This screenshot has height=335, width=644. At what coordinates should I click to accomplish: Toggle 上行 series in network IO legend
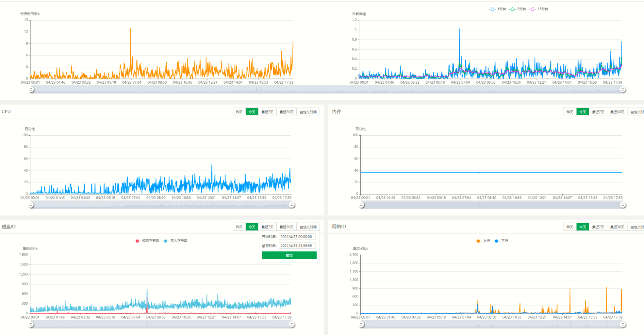483,241
